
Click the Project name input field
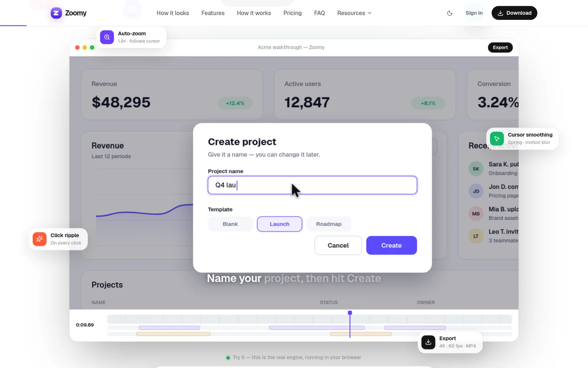312,185
